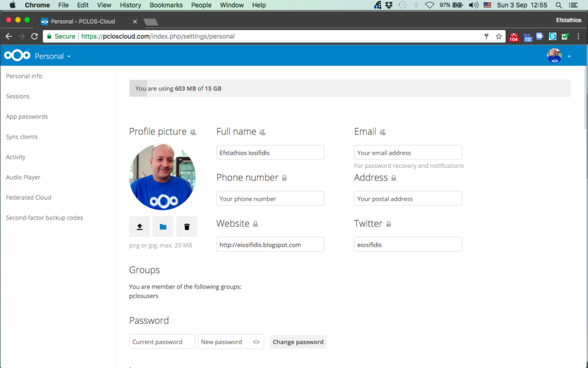
Task: Bookmark this page with star icon
Action: pyautogui.click(x=499, y=36)
